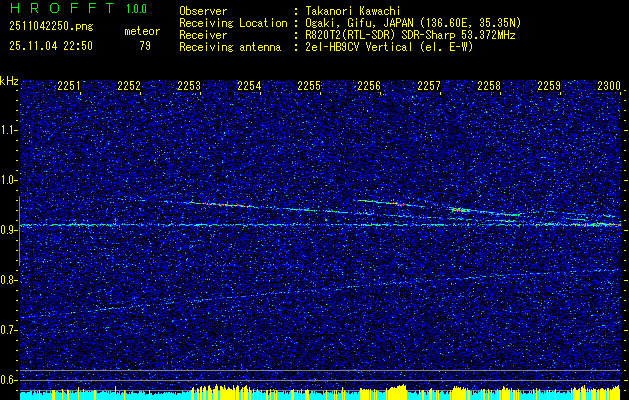Click the 0.8 kHz axis label
Image resolution: width=629 pixels, height=400 pixels.
(x=8, y=280)
